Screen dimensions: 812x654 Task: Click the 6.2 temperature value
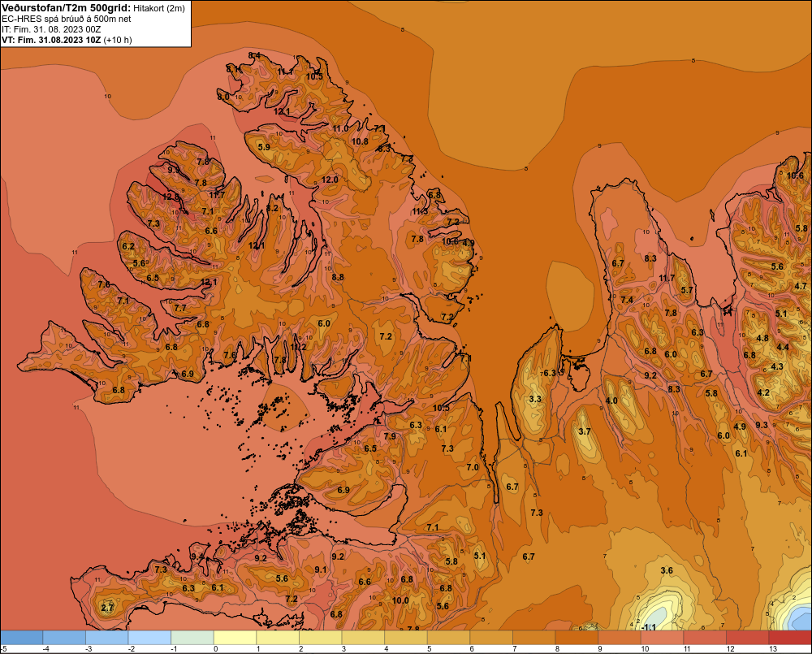(128, 247)
